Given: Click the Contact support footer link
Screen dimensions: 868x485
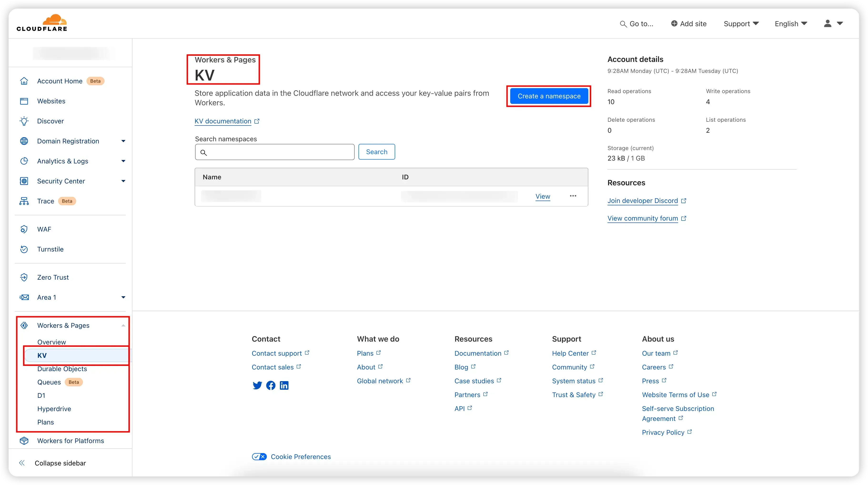Looking at the screenshot, I should click(x=277, y=353).
